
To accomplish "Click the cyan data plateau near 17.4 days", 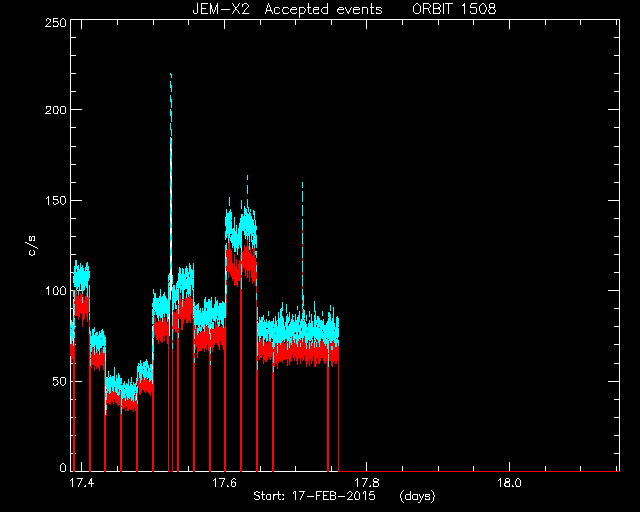I will [81, 274].
